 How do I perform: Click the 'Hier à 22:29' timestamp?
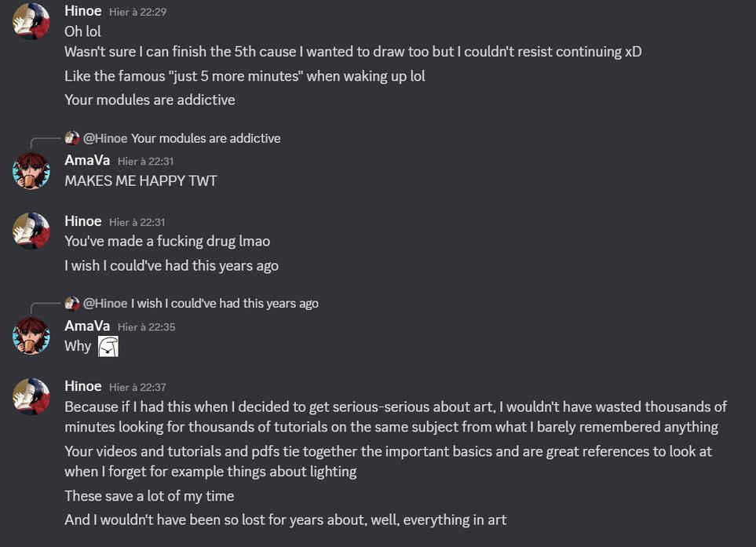click(x=137, y=12)
